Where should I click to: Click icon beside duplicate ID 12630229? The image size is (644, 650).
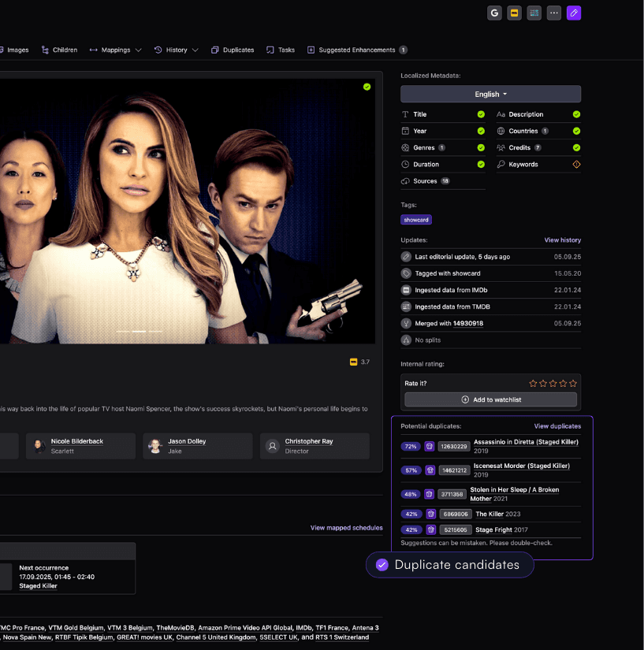click(429, 447)
